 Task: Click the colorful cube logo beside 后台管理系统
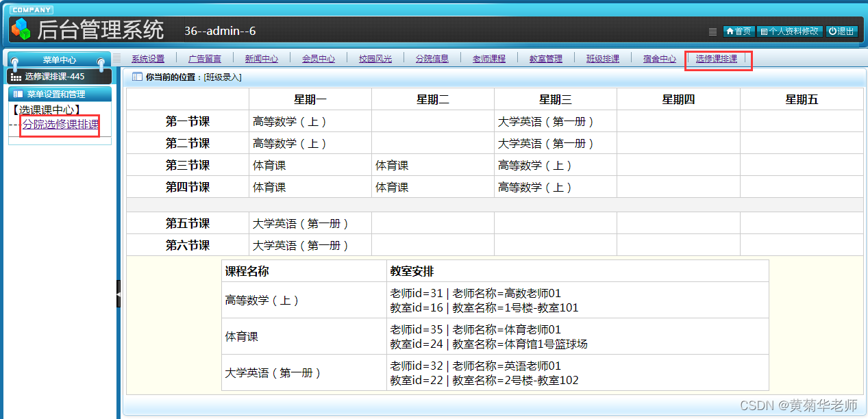coord(18,29)
